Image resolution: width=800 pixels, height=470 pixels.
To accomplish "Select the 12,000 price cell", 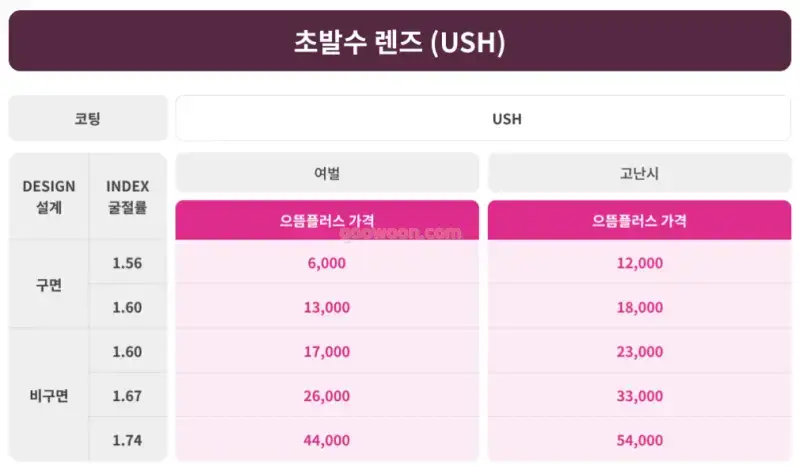I will tap(639, 262).
